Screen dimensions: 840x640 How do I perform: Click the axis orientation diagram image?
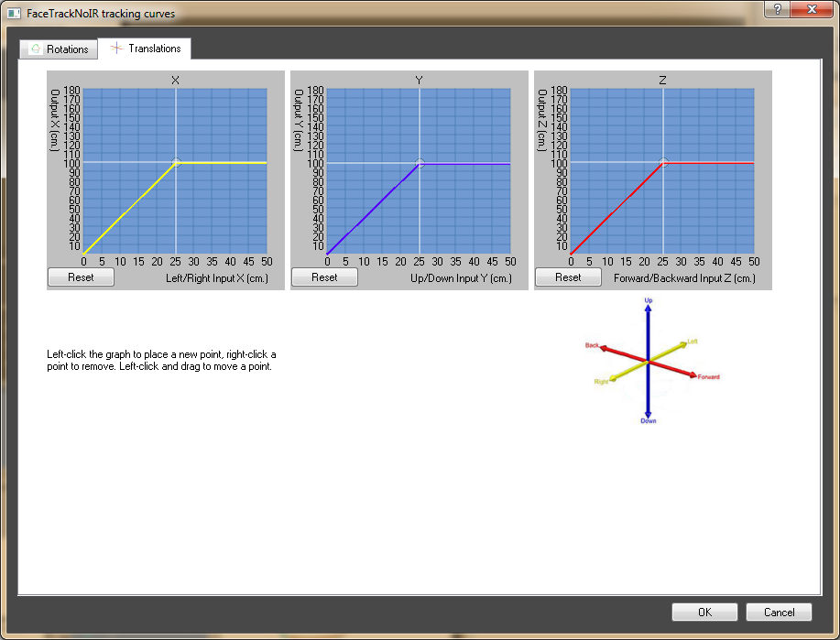coord(652,361)
